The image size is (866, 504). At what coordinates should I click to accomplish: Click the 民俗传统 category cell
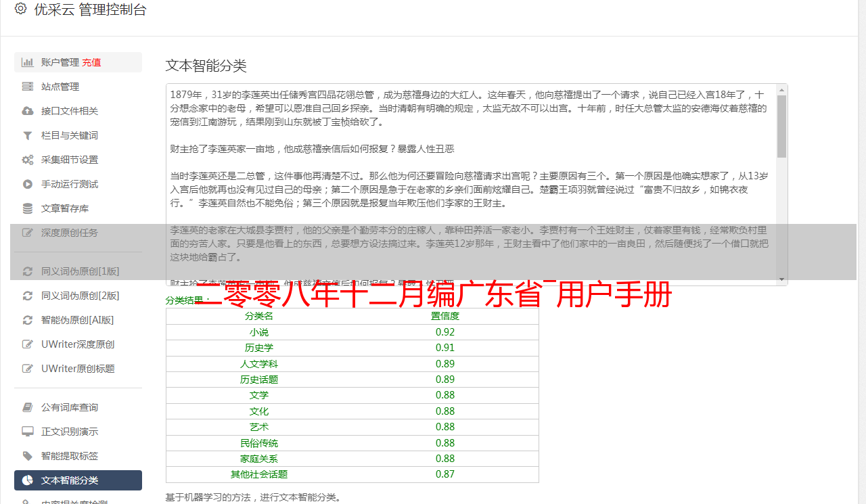tap(259, 443)
